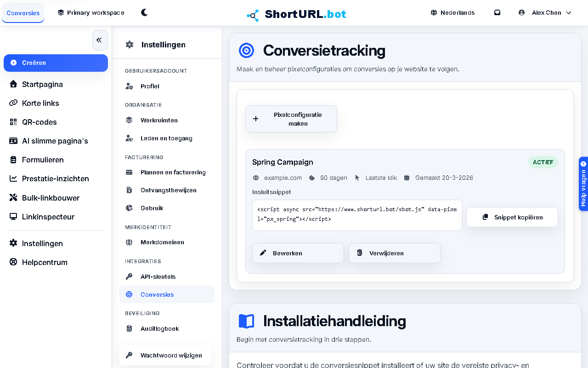Select the Conversies tab in the header
This screenshot has width=588, height=368.
[x=23, y=13]
